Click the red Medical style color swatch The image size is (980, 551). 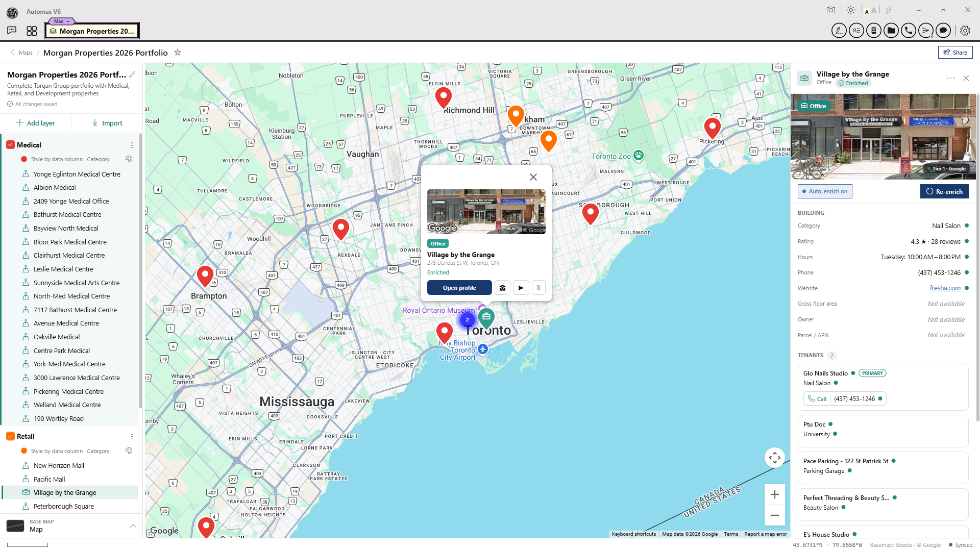pos(24,159)
